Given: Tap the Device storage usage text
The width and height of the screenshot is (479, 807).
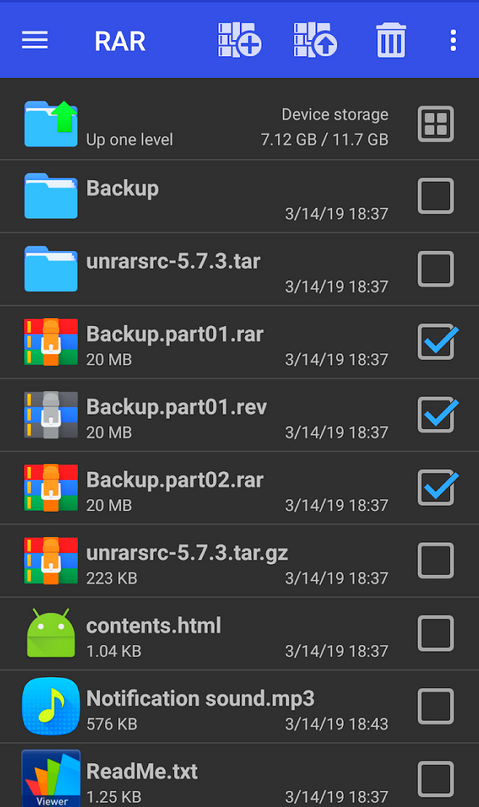Looking at the screenshot, I should [x=324, y=127].
